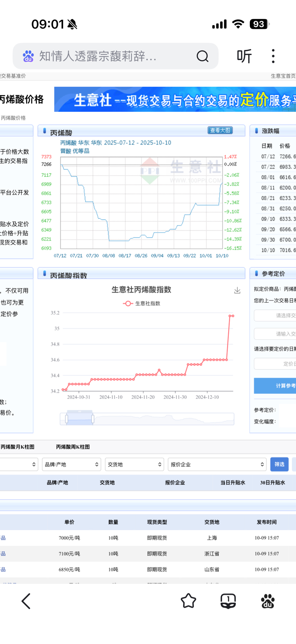296x644 pixels.
Task: Click the 7100元/吨 price cell
Action: coord(69,554)
